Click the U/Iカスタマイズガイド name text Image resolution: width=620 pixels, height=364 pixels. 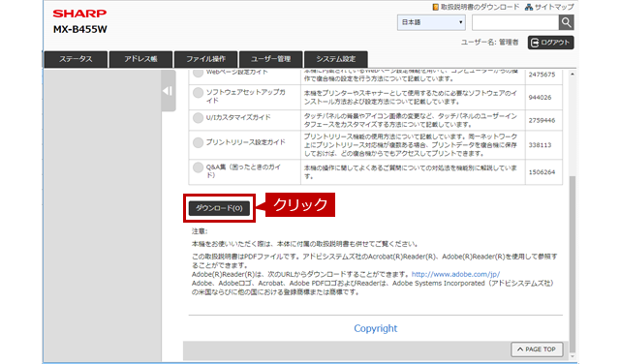[238, 117]
